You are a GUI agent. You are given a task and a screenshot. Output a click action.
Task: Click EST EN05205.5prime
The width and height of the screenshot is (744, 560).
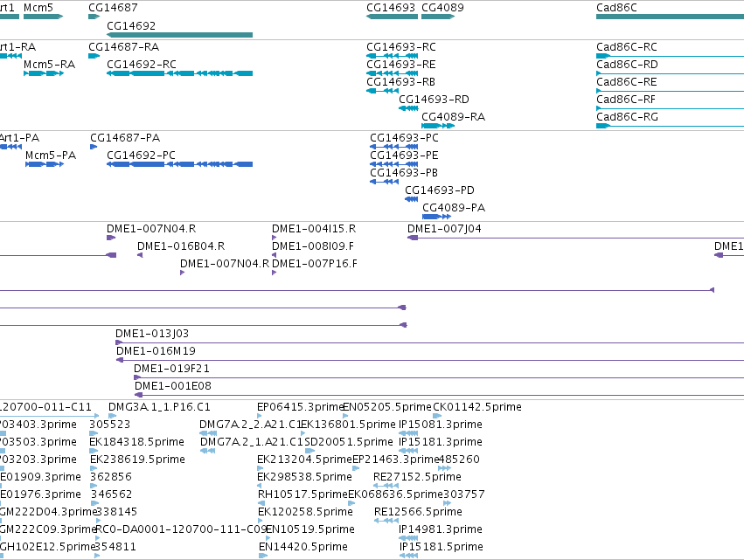[x=345, y=416]
